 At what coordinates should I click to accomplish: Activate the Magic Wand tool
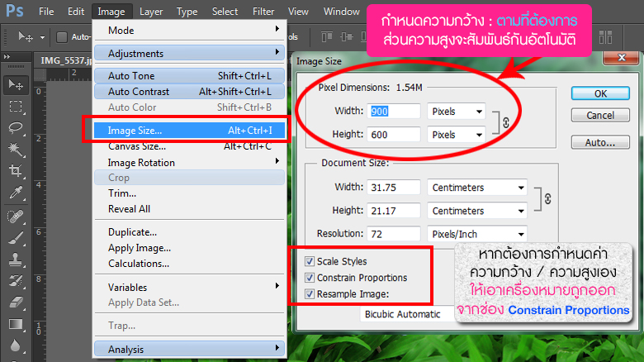coord(15,150)
